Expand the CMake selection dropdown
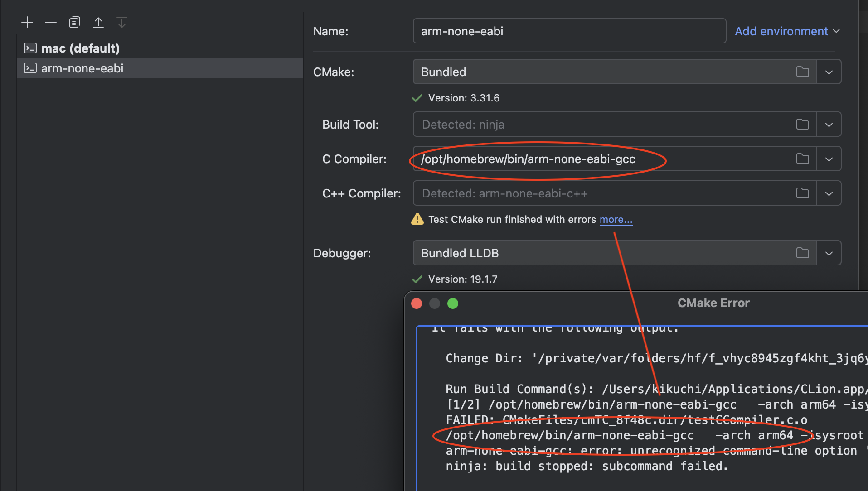 [829, 72]
